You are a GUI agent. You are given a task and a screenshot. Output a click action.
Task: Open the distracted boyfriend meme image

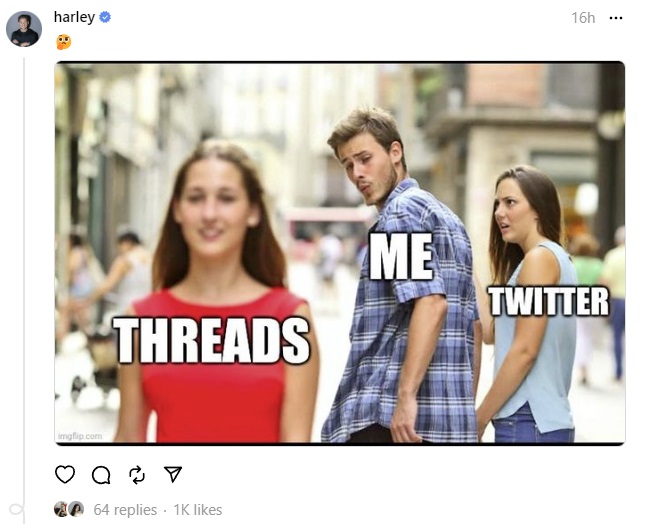click(340, 253)
